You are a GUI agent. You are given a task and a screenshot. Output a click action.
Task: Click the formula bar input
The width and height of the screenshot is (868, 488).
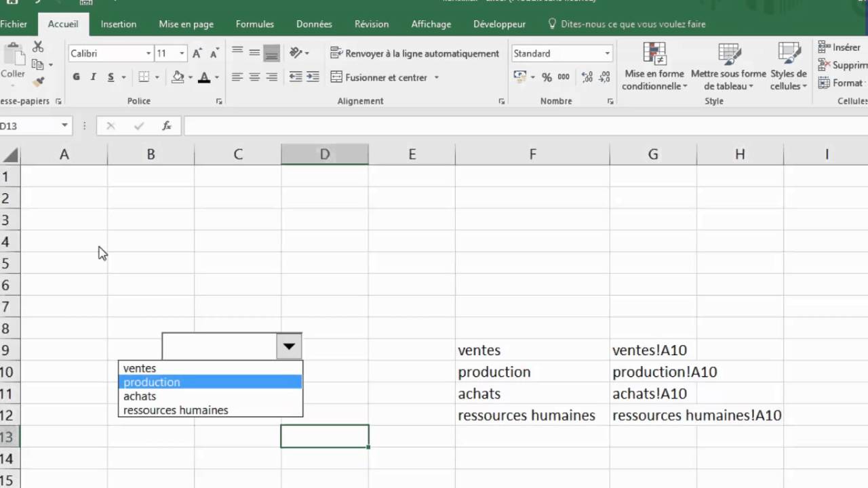pos(526,125)
